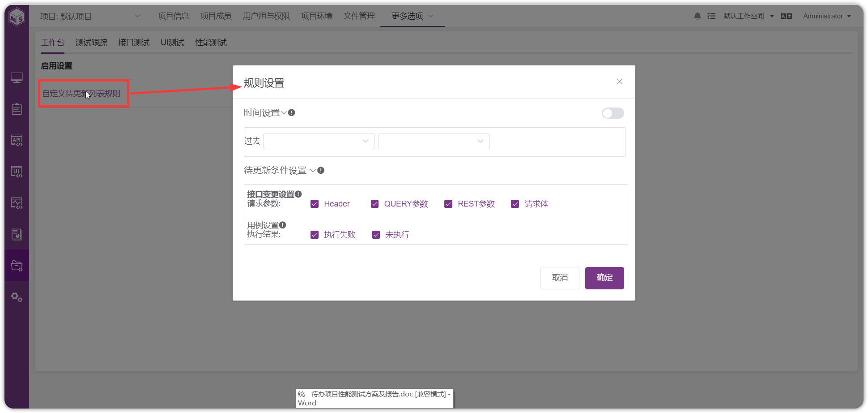The height and width of the screenshot is (413, 868).
Task: Uncheck the 执行失败 checkbox
Action: click(315, 235)
